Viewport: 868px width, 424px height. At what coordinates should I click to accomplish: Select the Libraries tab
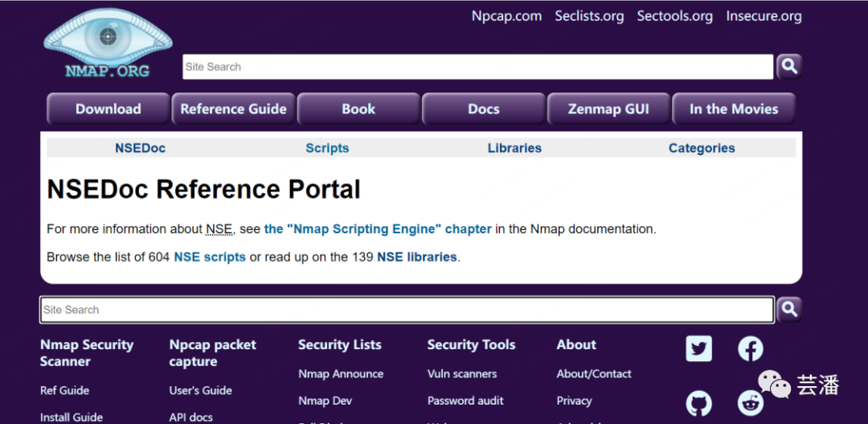[514, 148]
